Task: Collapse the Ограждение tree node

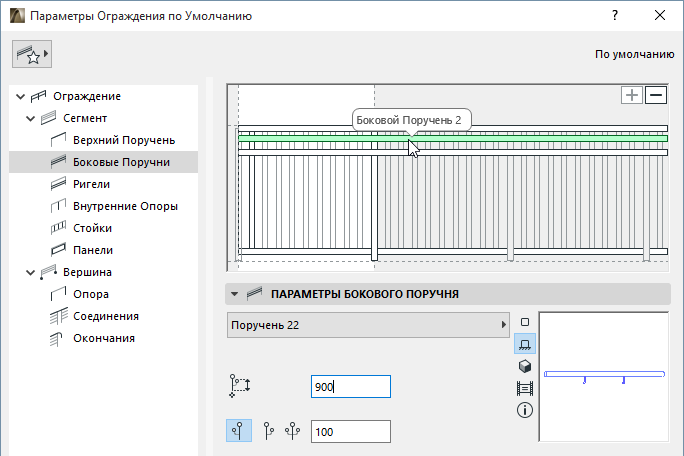Action: (x=21, y=96)
